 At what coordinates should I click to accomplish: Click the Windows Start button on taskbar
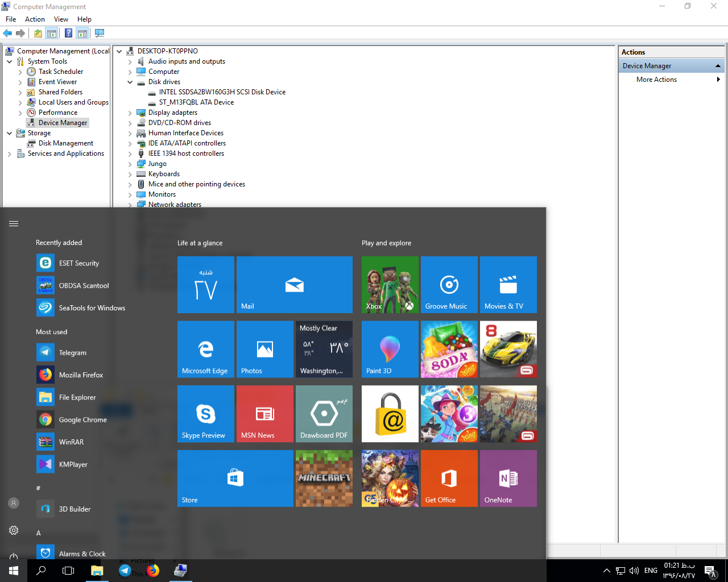pyautogui.click(x=14, y=571)
